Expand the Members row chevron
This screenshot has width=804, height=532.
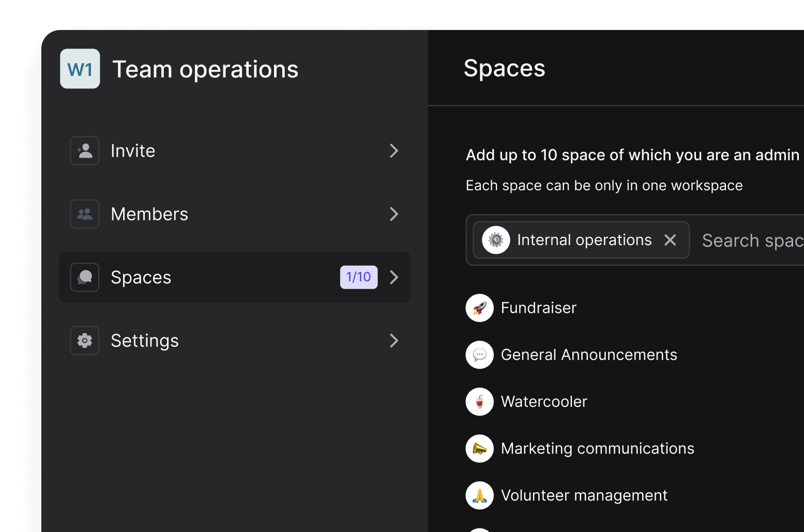point(394,214)
